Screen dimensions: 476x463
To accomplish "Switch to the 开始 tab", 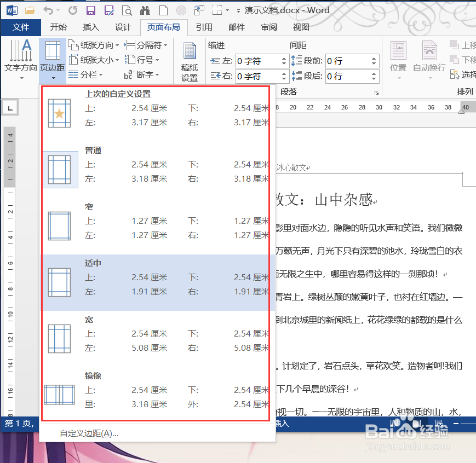I will click(x=58, y=27).
